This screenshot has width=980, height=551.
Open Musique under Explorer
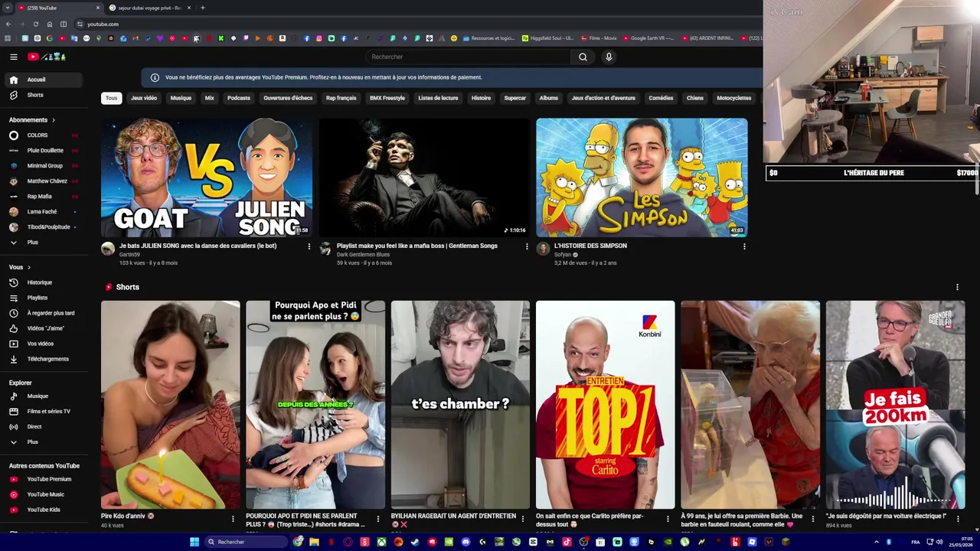pyautogui.click(x=44, y=396)
